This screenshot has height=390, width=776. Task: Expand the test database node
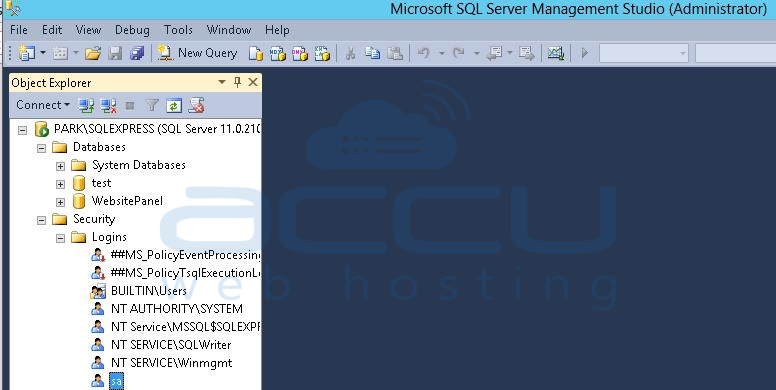(x=60, y=185)
